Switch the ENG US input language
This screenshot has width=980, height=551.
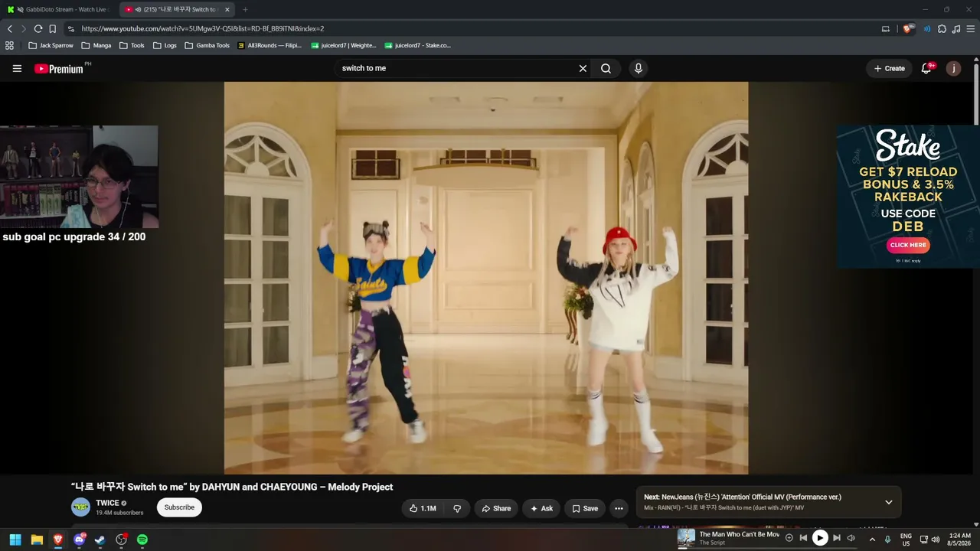tap(906, 540)
